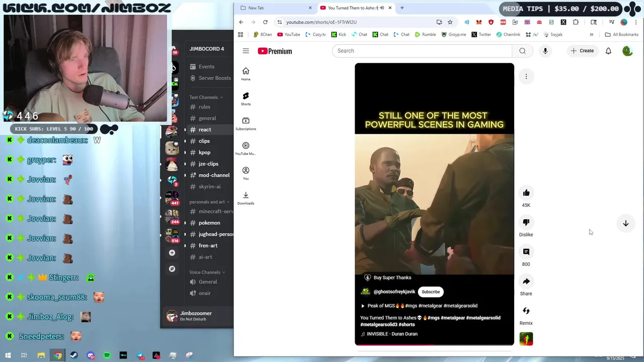Dislike this YouTube short

526,222
